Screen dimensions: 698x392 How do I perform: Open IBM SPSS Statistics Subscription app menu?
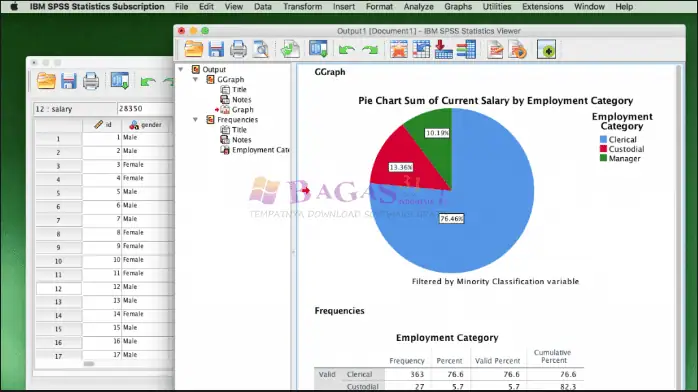97,7
